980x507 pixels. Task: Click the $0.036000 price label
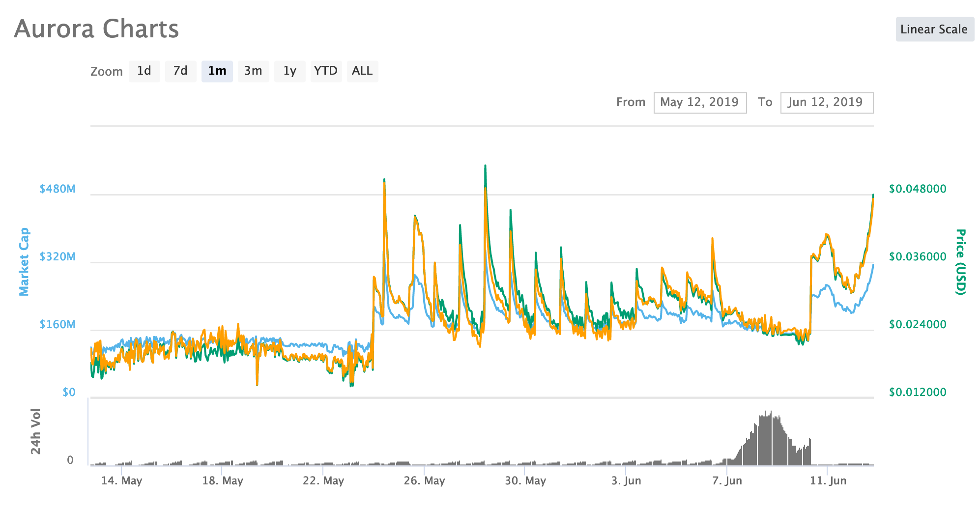pos(918,257)
